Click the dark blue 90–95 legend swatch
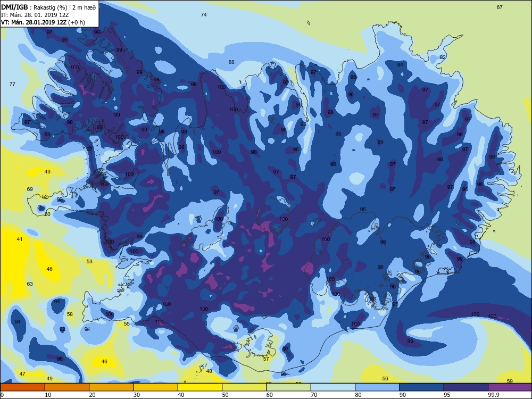The height and width of the screenshot is (399, 532). (x=421, y=387)
